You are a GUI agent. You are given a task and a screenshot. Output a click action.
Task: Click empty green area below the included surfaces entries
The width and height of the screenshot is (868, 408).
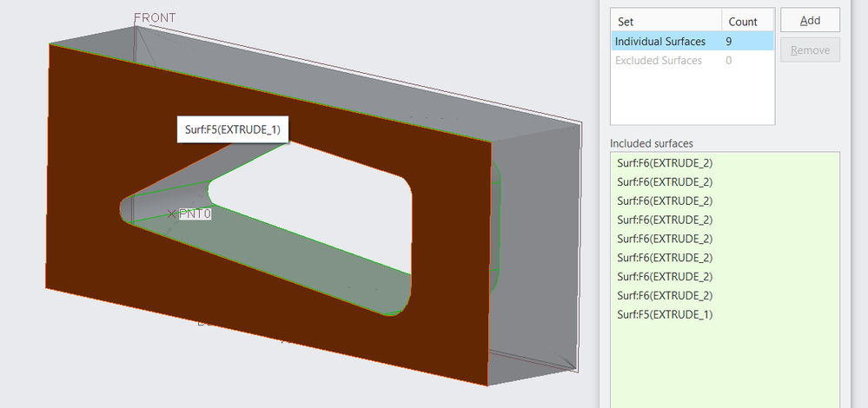click(x=725, y=365)
